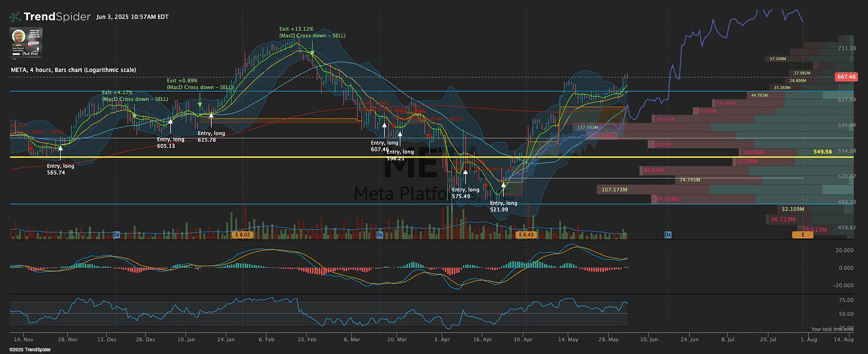The width and height of the screenshot is (868, 354).
Task: Click the 24. Jan date axis label
Action: [227, 339]
